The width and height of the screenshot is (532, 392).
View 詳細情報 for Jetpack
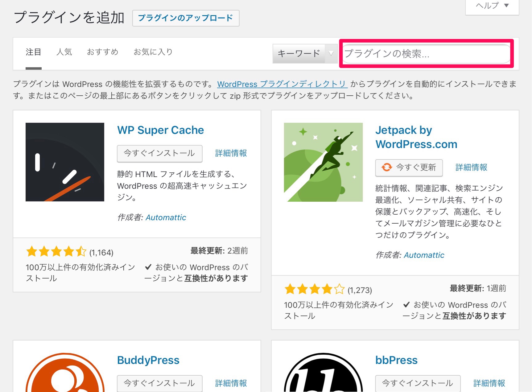[471, 167]
